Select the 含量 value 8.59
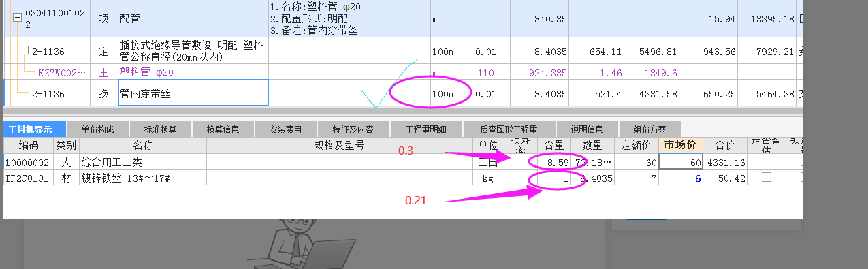Viewport: 868px width, 269px height. coord(554,162)
